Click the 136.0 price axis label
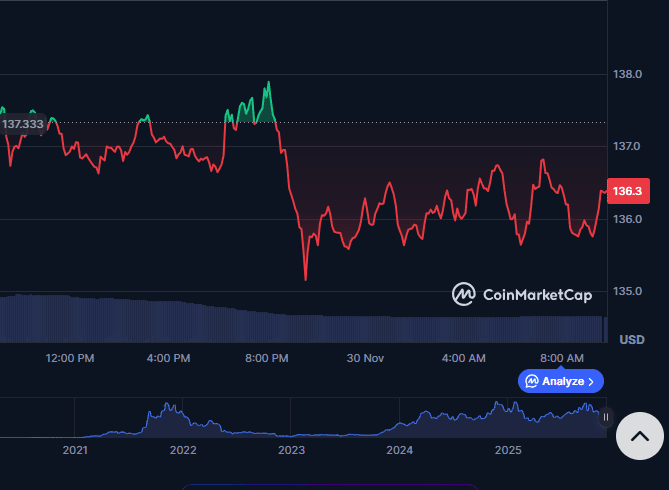Viewport: 669px width, 490px height. tap(628, 219)
